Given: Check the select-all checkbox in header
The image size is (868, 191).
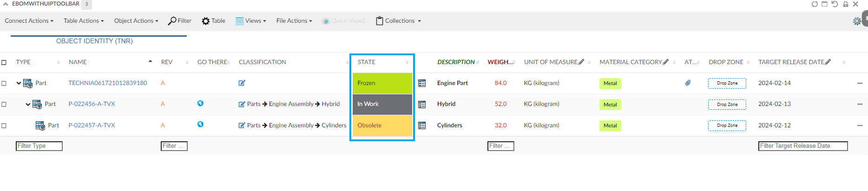Looking at the screenshot, I should click(x=4, y=62).
